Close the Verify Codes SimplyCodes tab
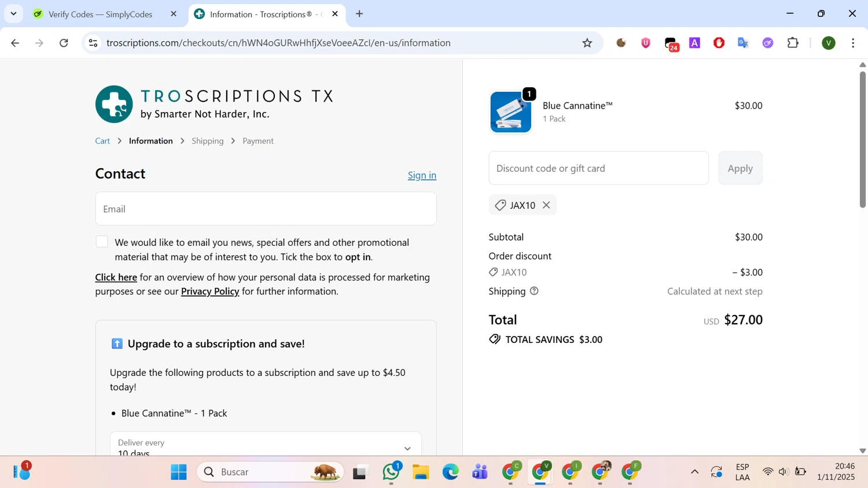The height and width of the screenshot is (488, 868). (x=174, y=14)
